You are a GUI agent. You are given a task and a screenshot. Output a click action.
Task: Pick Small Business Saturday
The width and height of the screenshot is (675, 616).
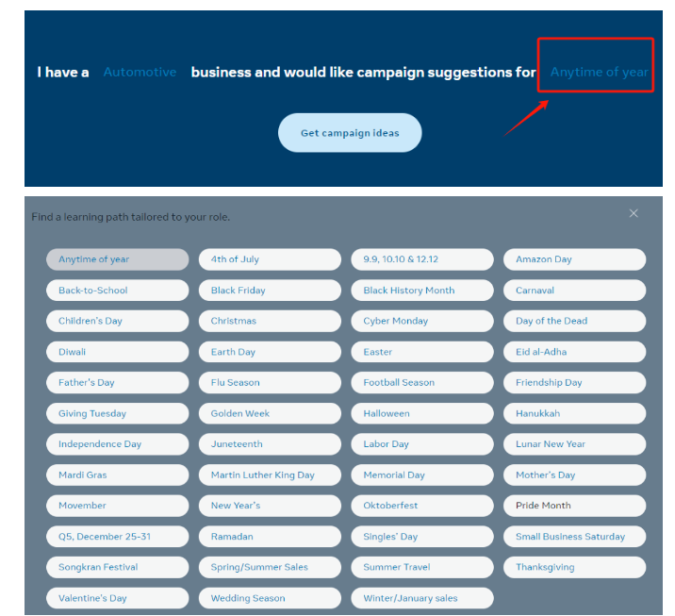point(574,537)
